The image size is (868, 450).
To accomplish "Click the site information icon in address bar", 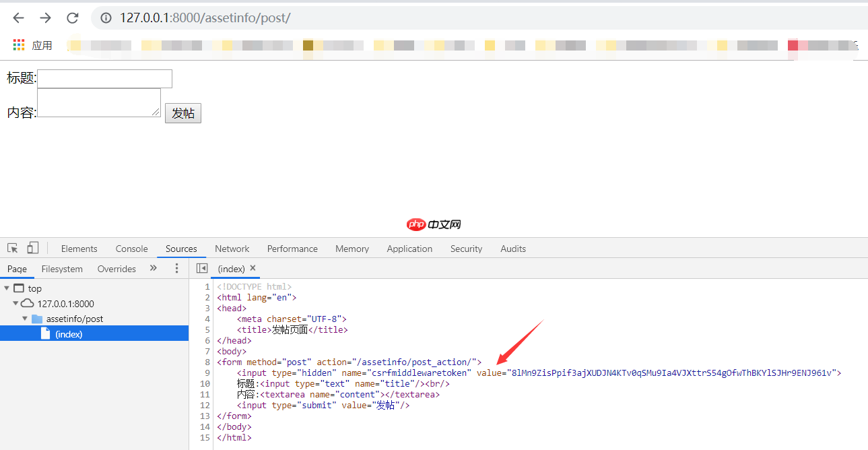I will [x=106, y=18].
